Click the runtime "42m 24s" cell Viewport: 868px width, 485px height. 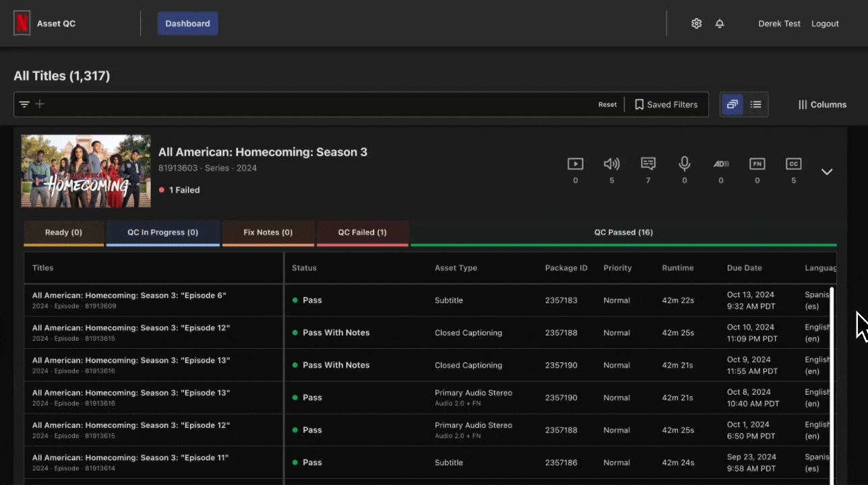(x=678, y=463)
